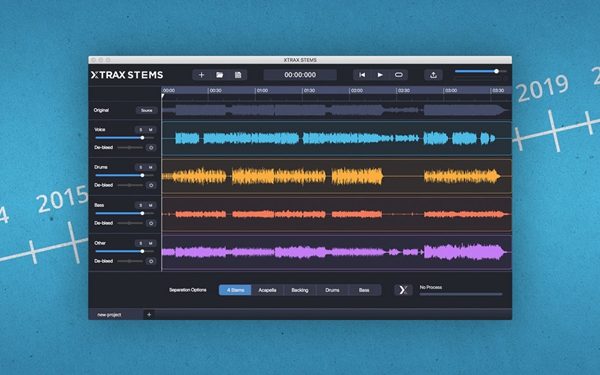
Task: Select the Backing separation option
Action: click(x=300, y=290)
